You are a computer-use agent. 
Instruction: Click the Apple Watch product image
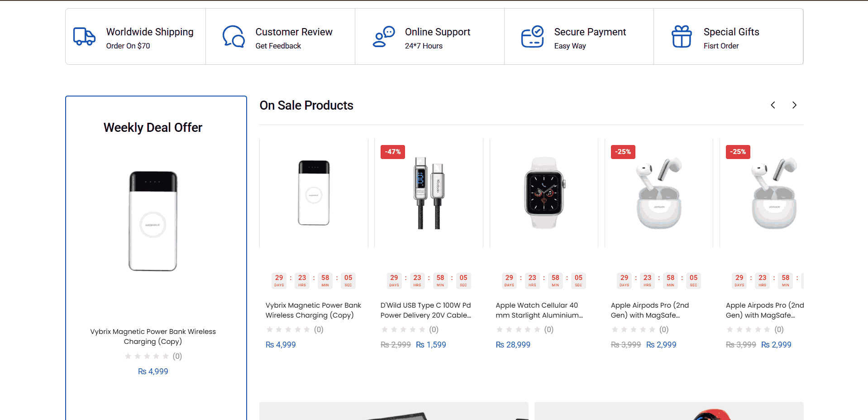[544, 193]
